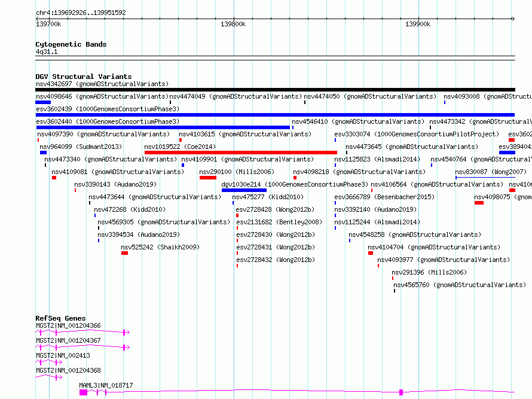This screenshot has height=399, width=532.
Task: Click the red nsv525242 Shaikh2009 bar
Action: point(124,253)
